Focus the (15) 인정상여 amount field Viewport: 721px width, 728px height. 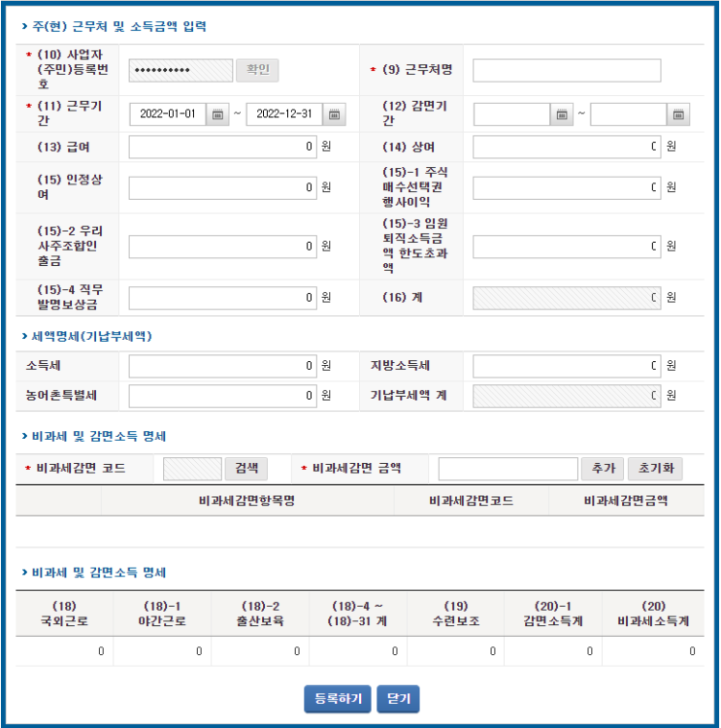point(223,187)
